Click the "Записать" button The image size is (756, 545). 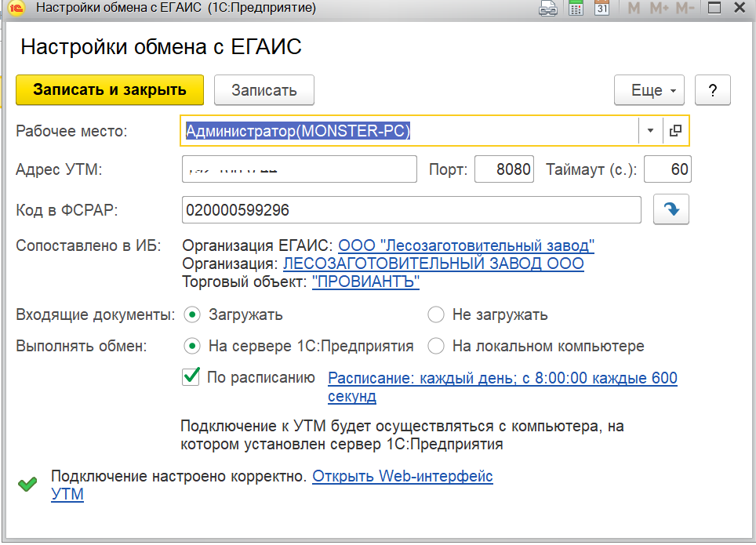pyautogui.click(x=264, y=90)
